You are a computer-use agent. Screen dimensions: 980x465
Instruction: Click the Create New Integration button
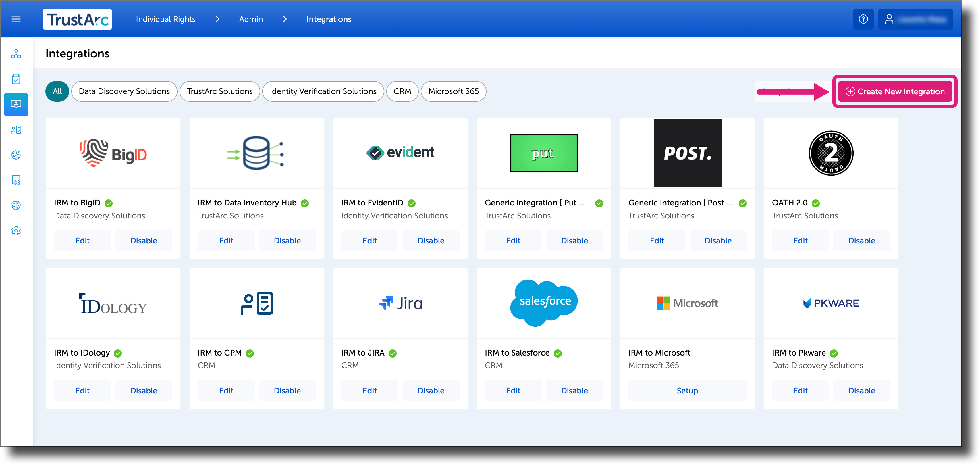click(895, 91)
